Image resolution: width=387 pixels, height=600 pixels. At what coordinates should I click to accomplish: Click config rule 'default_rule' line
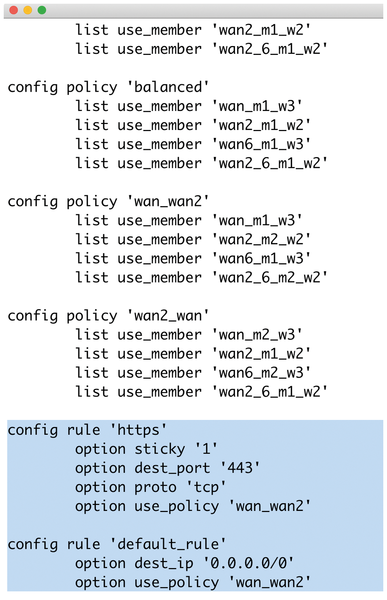[117, 544]
